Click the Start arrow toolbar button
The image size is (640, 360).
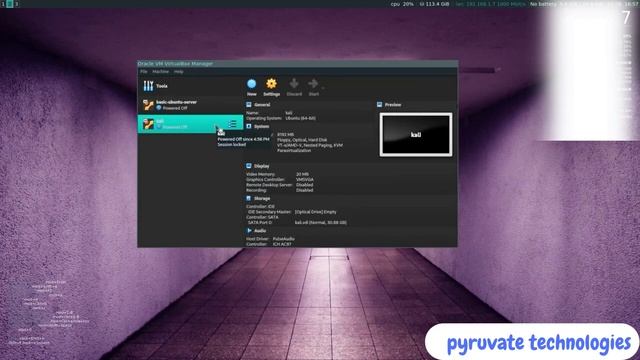pos(313,87)
